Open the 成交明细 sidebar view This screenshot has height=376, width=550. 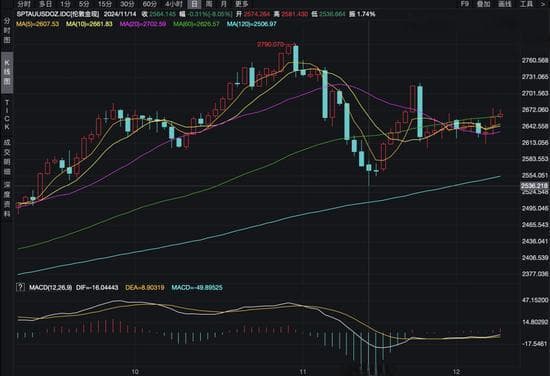pos(7,157)
